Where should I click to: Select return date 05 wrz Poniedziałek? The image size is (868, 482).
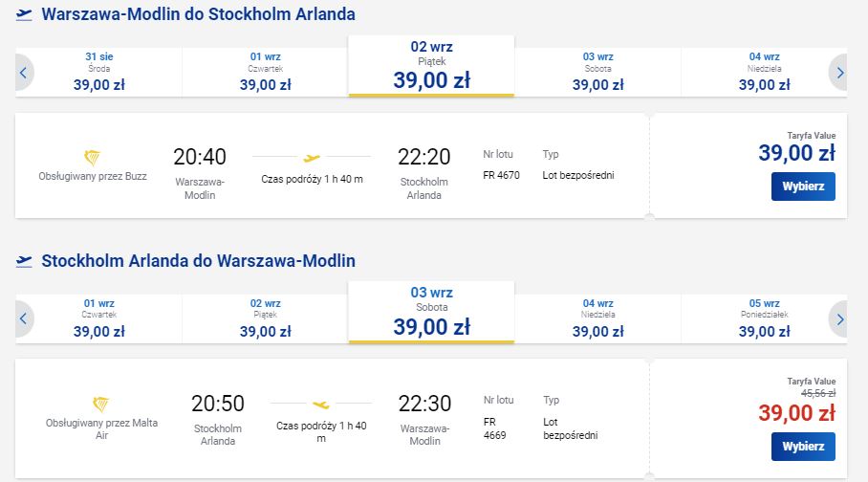coord(764,318)
